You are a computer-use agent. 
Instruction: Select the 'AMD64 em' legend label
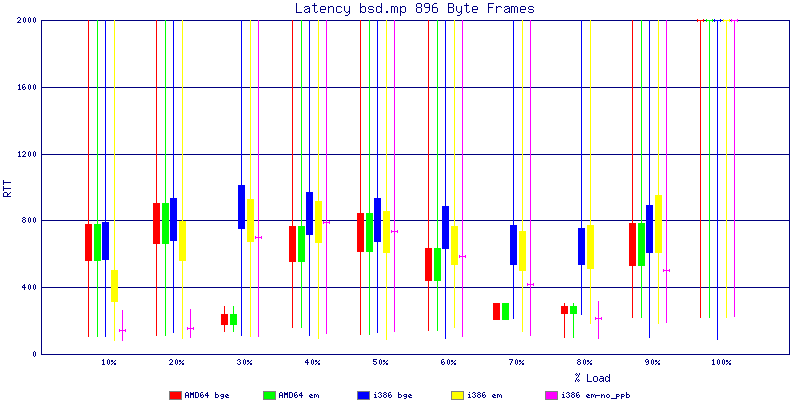tap(299, 395)
